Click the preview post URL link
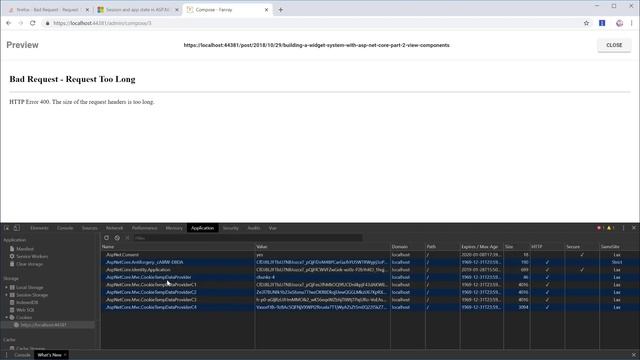The height and width of the screenshot is (360, 640). pyautogui.click(x=316, y=45)
